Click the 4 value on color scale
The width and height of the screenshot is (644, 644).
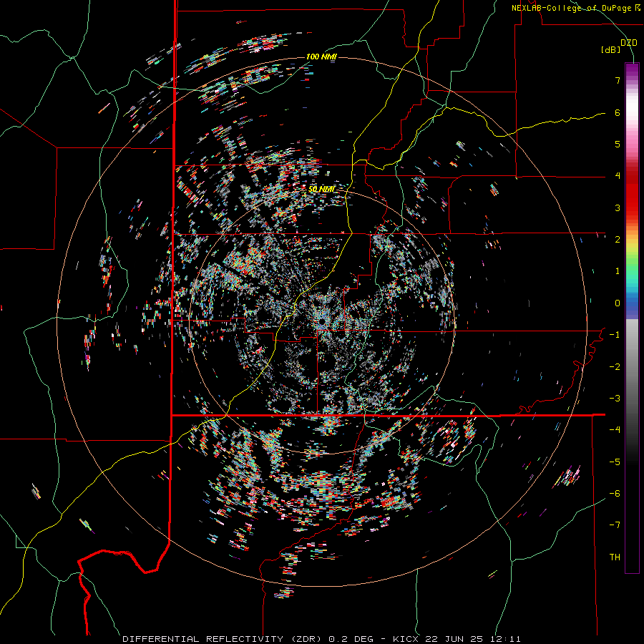(x=618, y=176)
